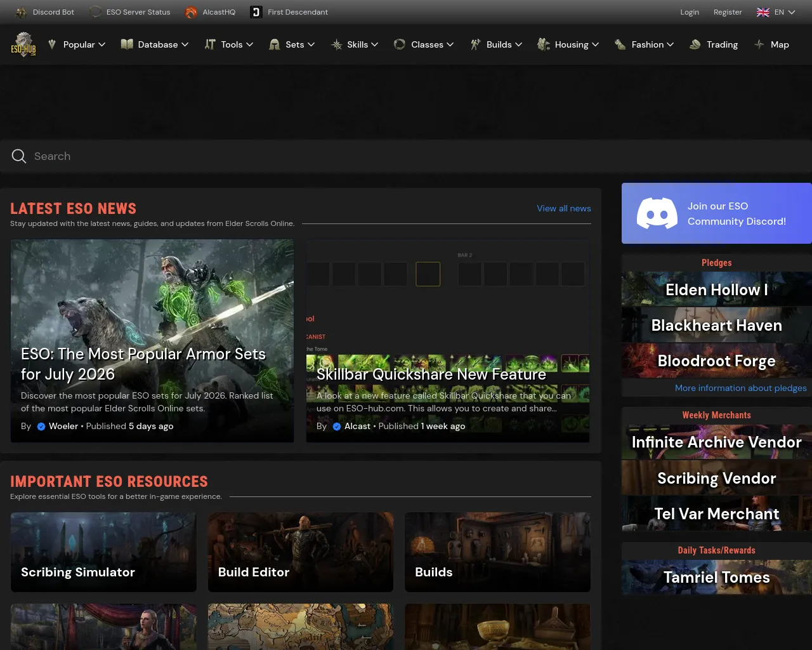Open the Scribing Simulator resource card
Screen dimensions: 812x650
(x=103, y=552)
